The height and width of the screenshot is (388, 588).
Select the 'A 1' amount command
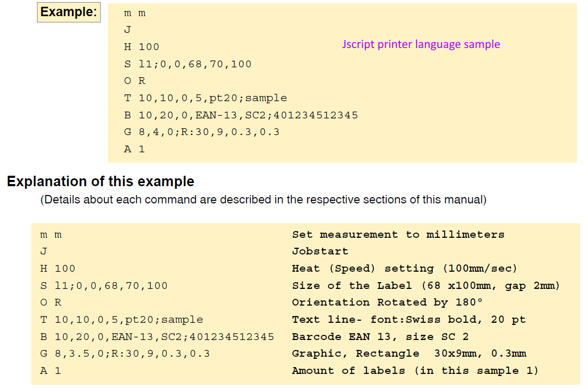coord(133,149)
